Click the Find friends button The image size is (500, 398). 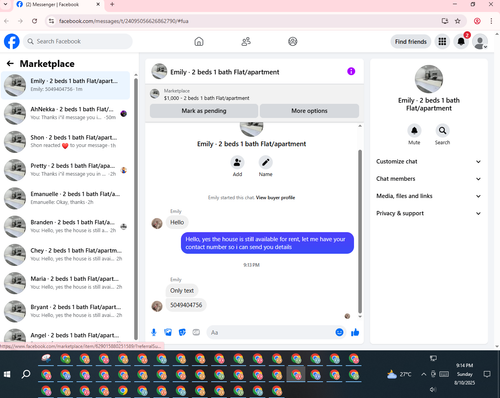coord(411,42)
